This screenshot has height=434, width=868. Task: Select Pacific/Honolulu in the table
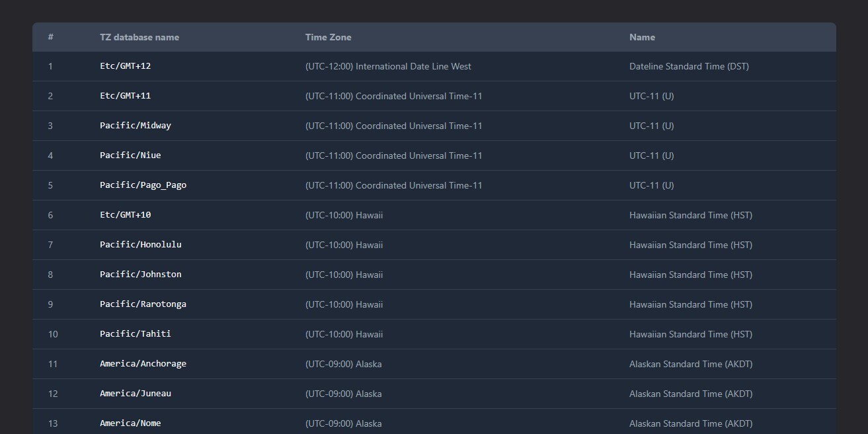point(141,245)
